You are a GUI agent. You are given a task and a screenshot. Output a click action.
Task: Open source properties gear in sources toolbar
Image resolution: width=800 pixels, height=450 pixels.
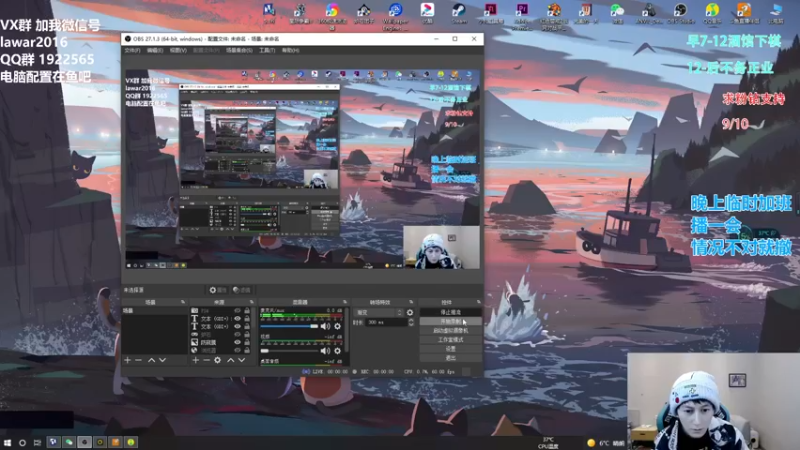[217, 360]
